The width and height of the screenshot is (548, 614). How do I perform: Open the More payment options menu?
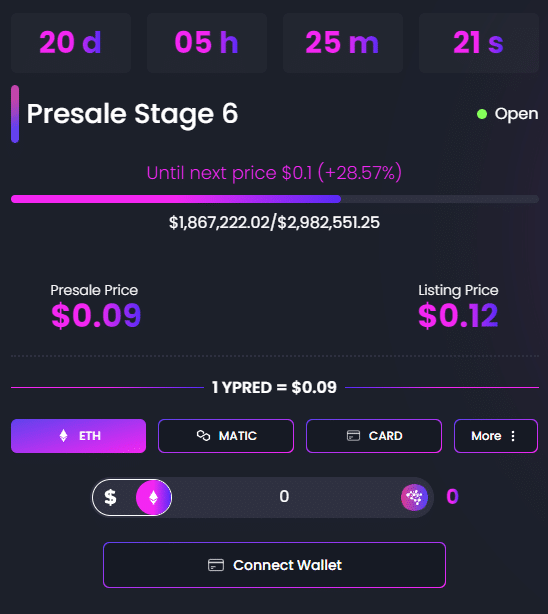496,436
